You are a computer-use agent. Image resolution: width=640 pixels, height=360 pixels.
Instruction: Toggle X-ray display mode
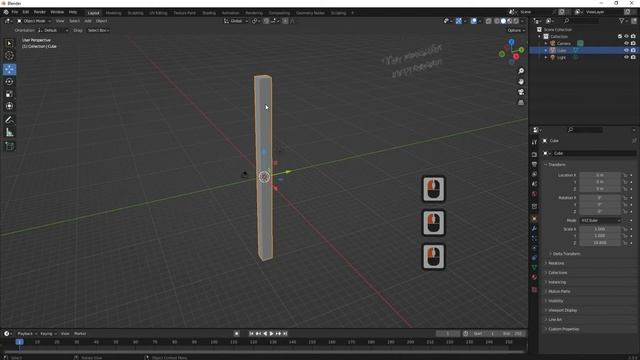[x=489, y=21]
